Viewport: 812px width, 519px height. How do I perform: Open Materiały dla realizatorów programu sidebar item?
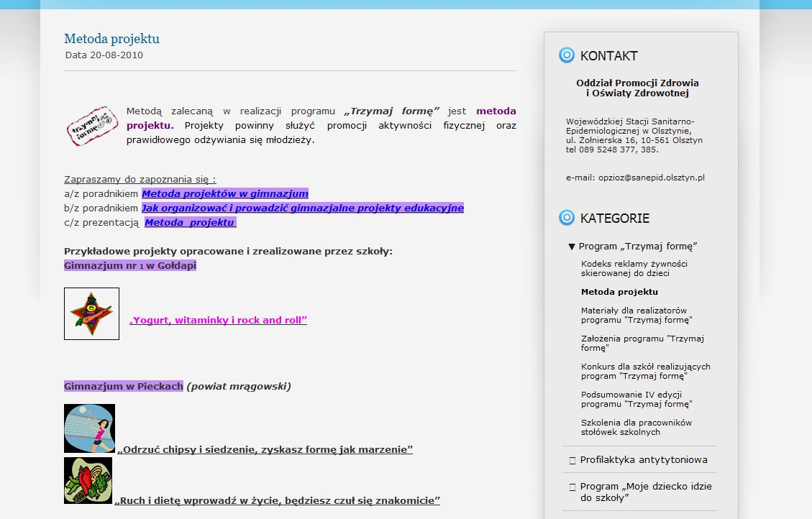[637, 315]
